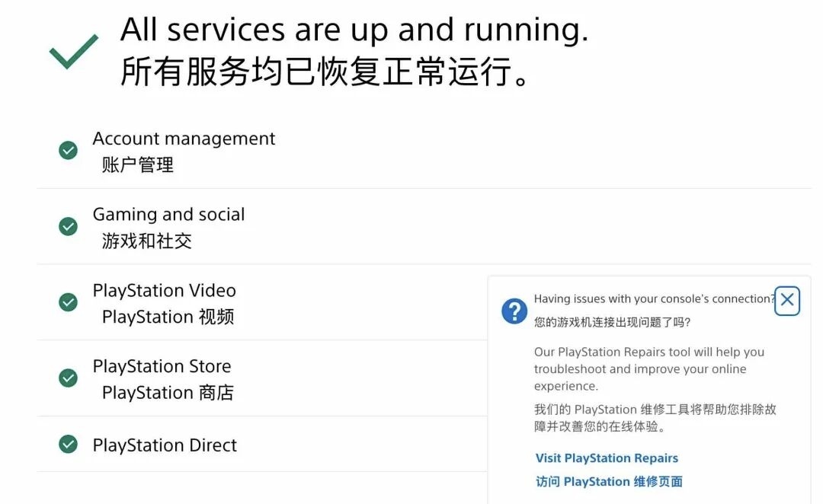Click the PlayStation Direct green check icon

tap(69, 445)
